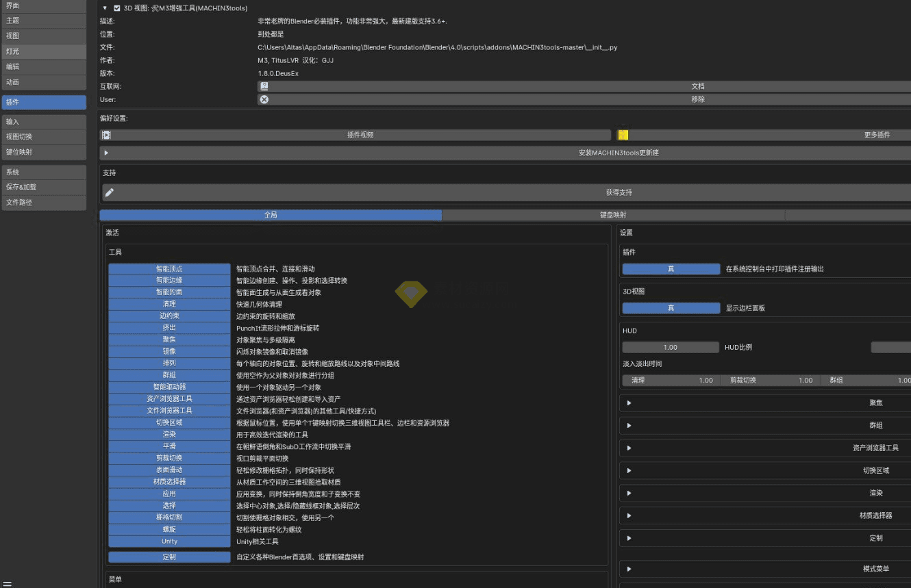Toggle 真 for 在系统控制台中打印插件注册输出

(x=671, y=269)
